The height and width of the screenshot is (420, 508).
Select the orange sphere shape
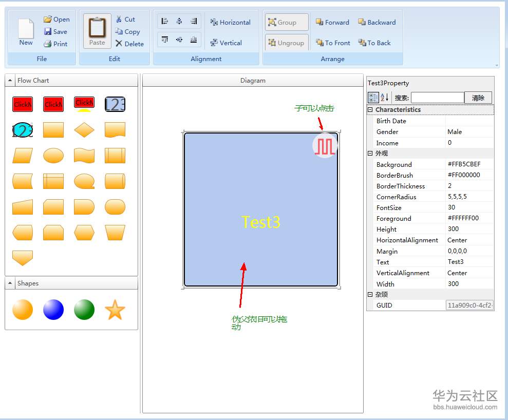click(23, 310)
